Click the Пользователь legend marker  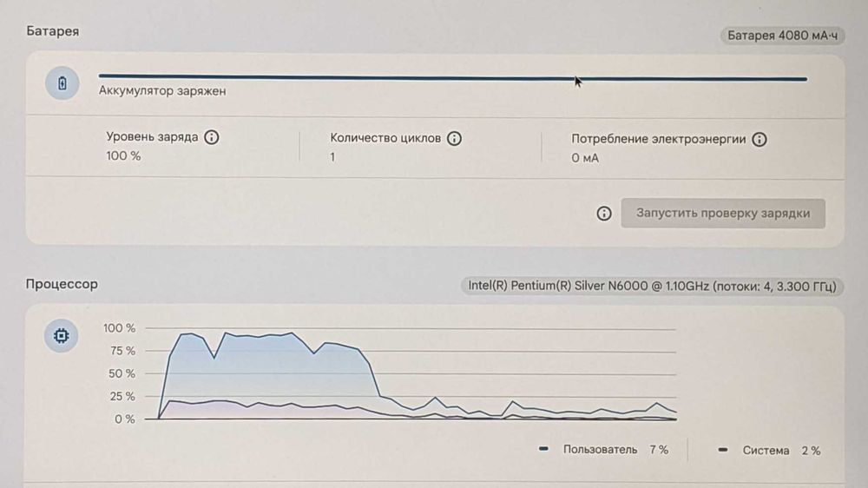click(543, 449)
